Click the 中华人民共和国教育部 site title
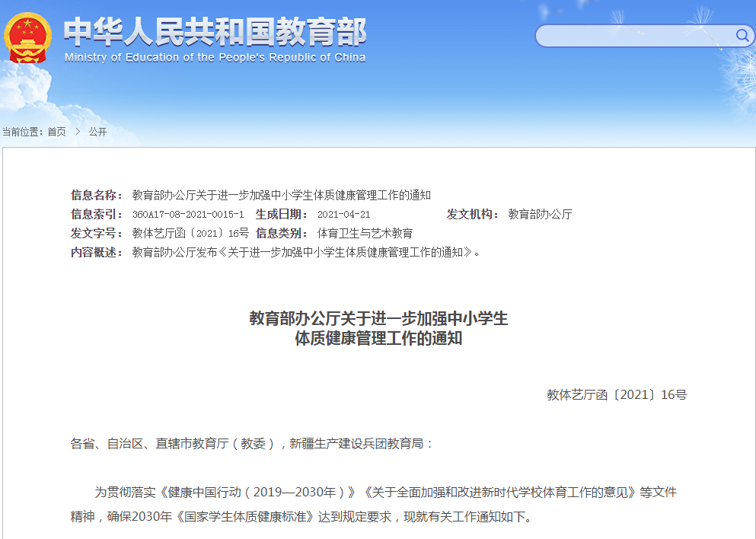 [215, 32]
